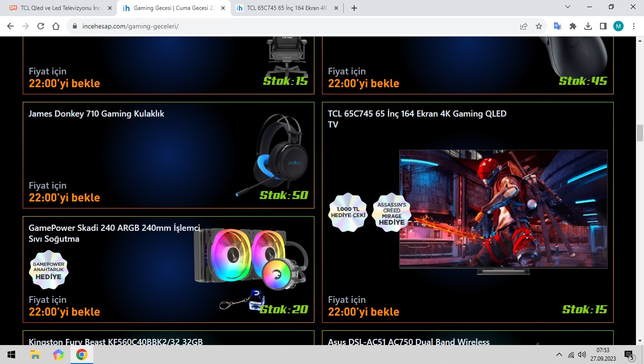The height and width of the screenshot is (364, 644).
Task: Select the Gaming Gecesi tab
Action: 174,8
